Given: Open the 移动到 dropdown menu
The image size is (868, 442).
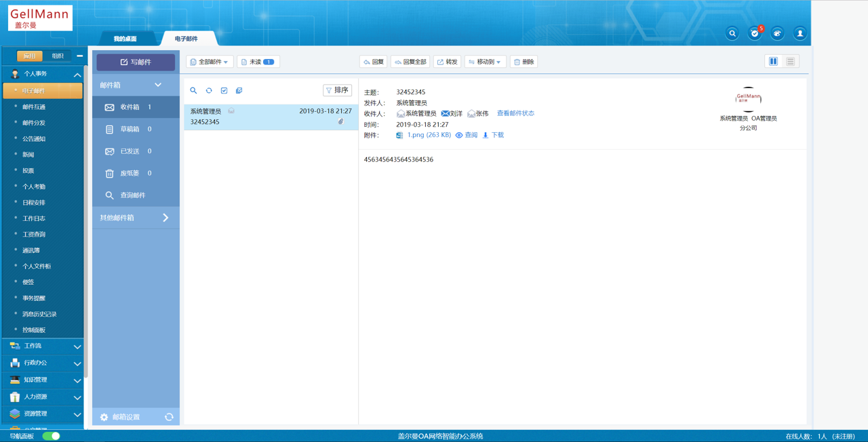Looking at the screenshot, I should 485,62.
